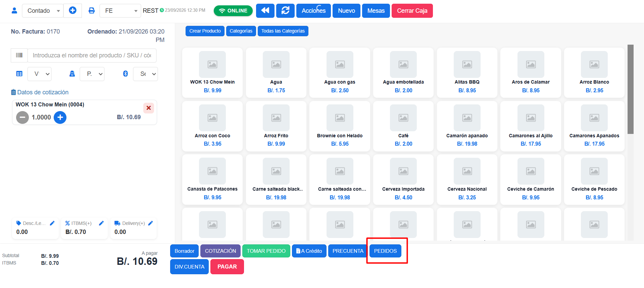The image size is (644, 288).
Task: Click the A Crédito button
Action: tap(309, 251)
